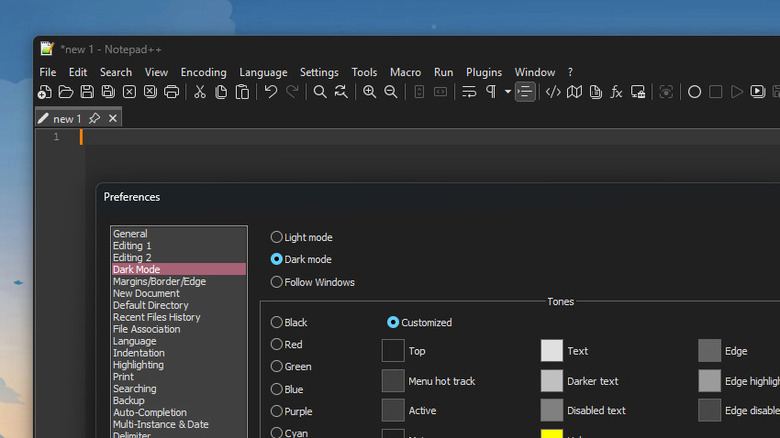Image resolution: width=780 pixels, height=438 pixels.
Task: Open the Encoding menu
Action: [203, 72]
